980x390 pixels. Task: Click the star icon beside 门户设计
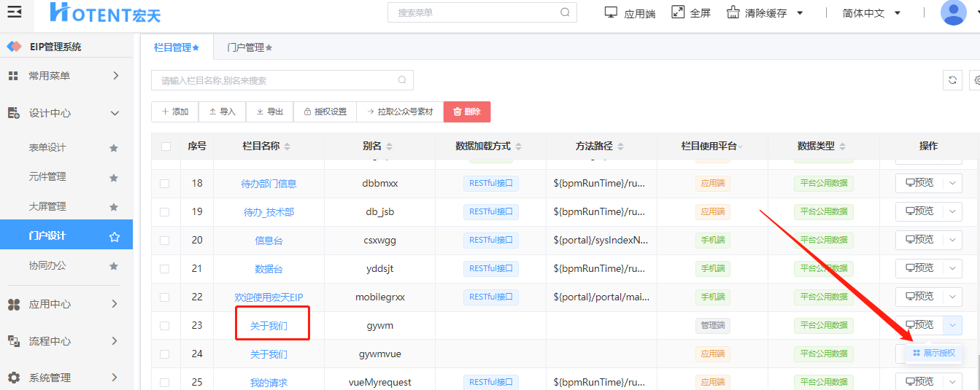pos(114,236)
